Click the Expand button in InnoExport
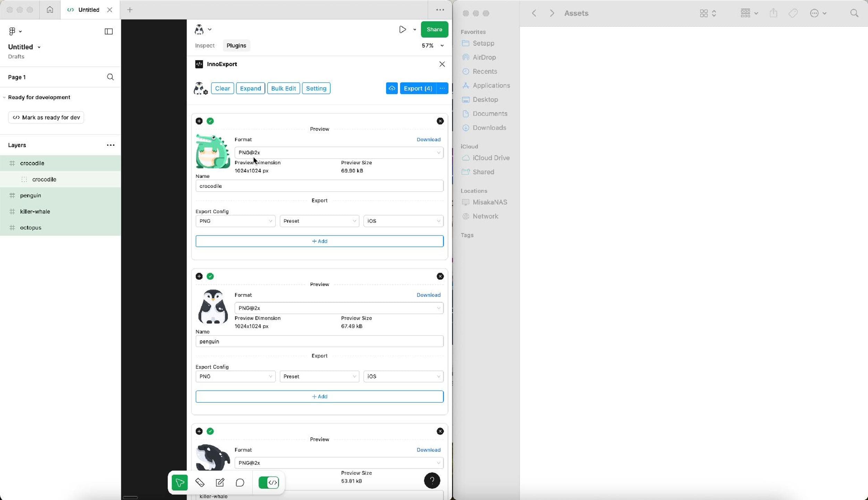The image size is (868, 500). click(x=250, y=88)
